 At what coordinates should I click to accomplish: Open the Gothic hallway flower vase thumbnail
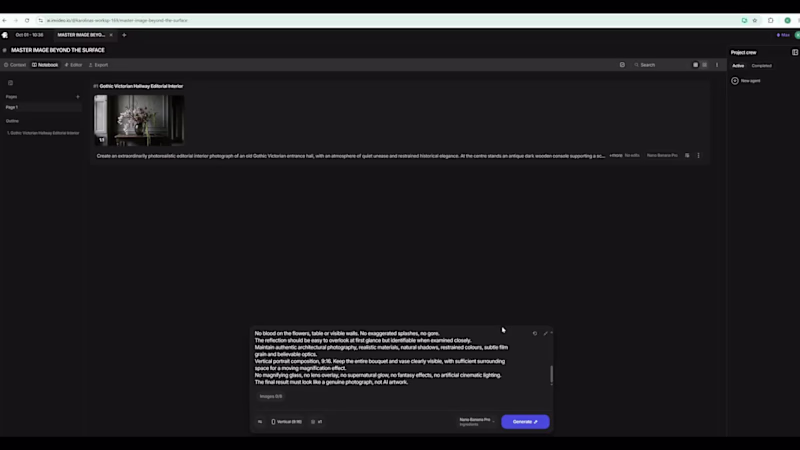click(139, 120)
